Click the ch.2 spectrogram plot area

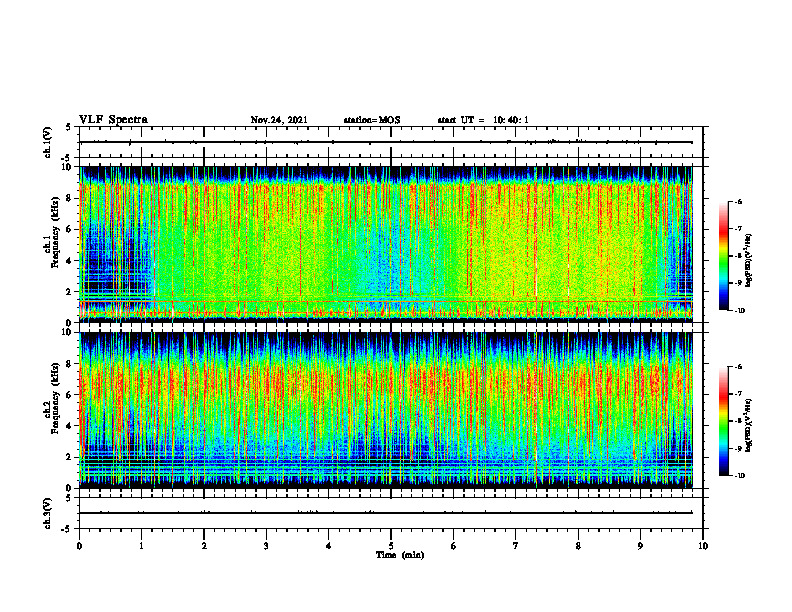386,410
